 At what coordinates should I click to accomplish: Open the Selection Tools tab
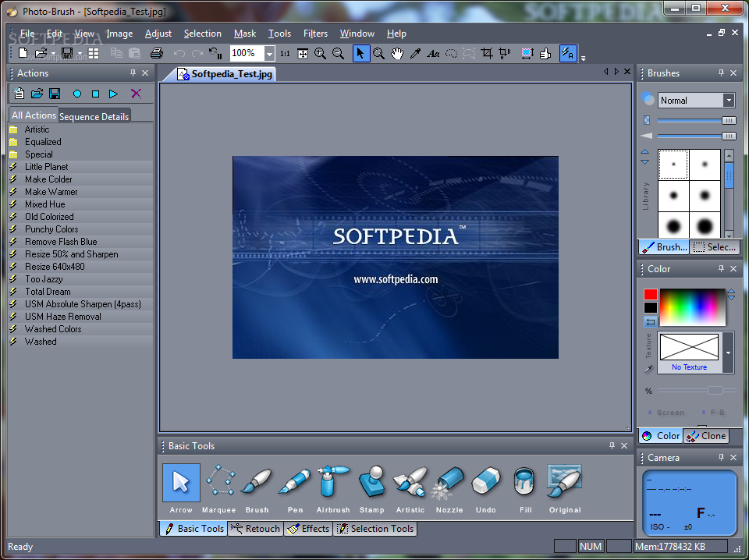pos(375,529)
